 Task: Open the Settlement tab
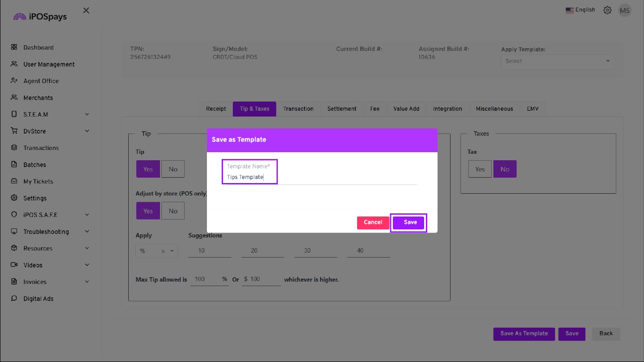click(x=341, y=109)
